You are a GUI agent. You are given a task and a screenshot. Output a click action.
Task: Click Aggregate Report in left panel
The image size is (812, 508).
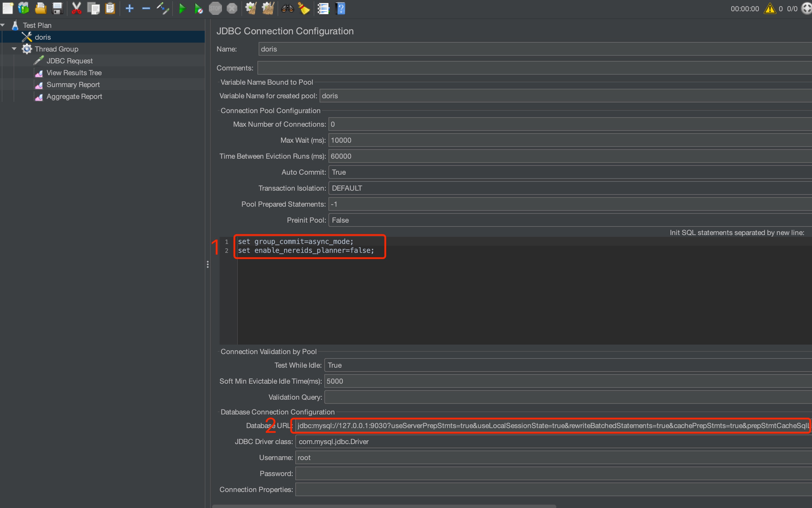[x=74, y=97]
